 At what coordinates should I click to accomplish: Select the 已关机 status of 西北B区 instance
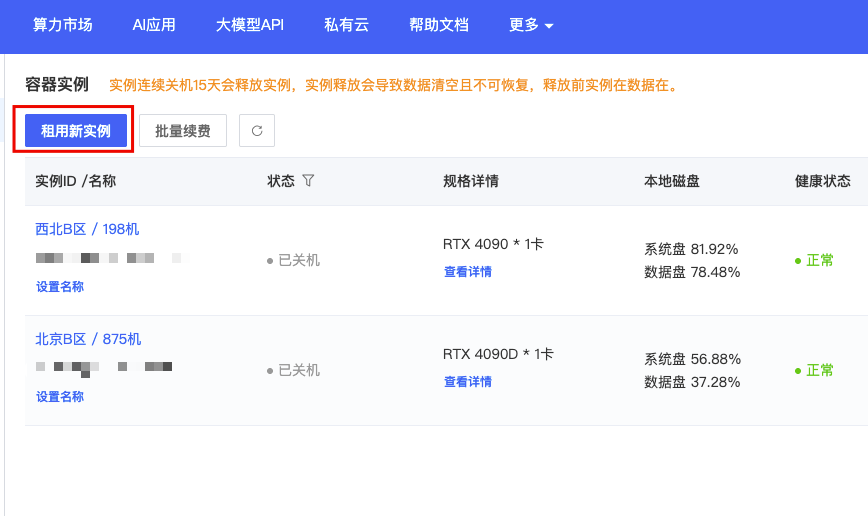pos(293,260)
